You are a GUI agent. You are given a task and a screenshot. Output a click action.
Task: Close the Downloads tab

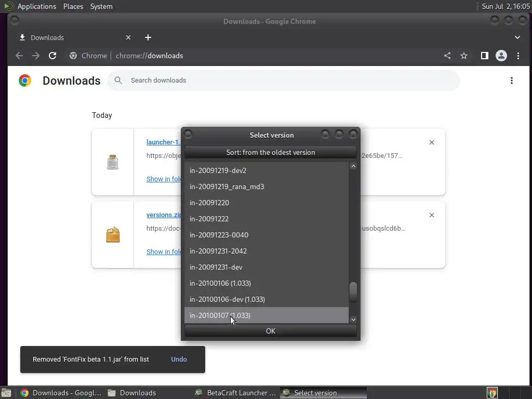tap(128, 37)
